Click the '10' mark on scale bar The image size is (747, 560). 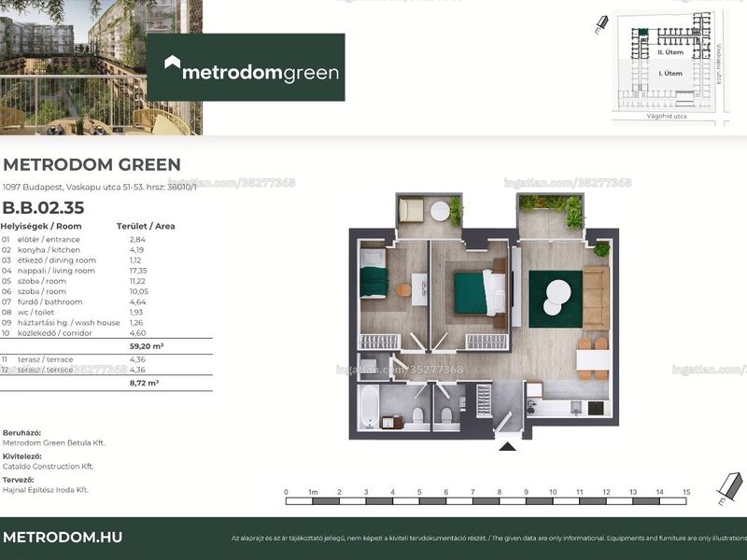553,493
